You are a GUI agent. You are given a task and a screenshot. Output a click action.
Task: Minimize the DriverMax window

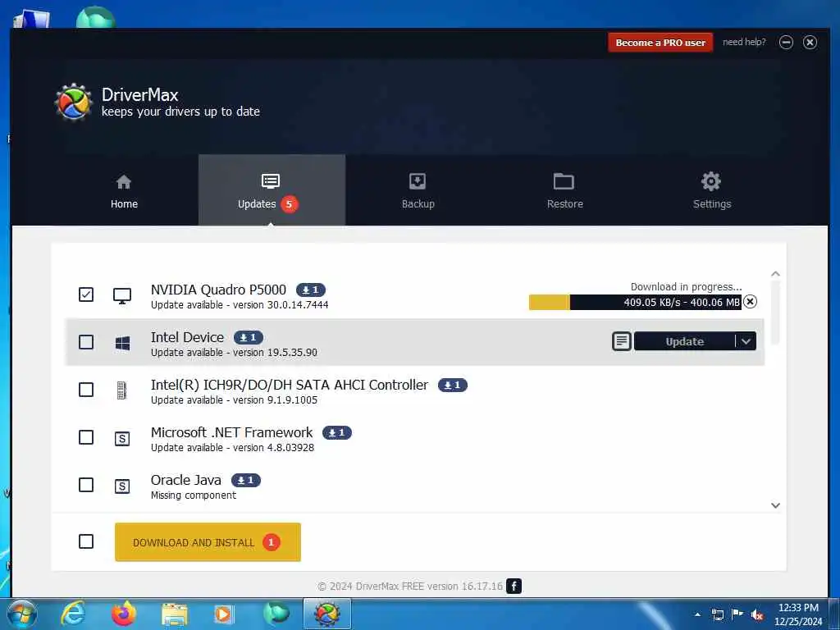point(786,43)
